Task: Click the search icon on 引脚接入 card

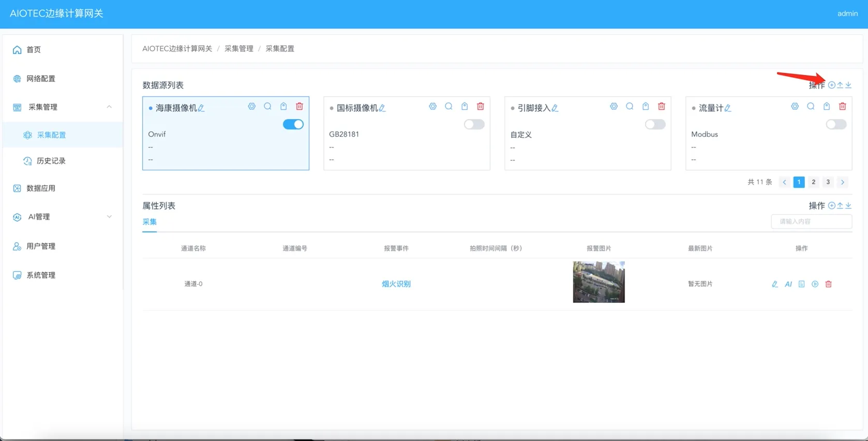Action: 630,106
